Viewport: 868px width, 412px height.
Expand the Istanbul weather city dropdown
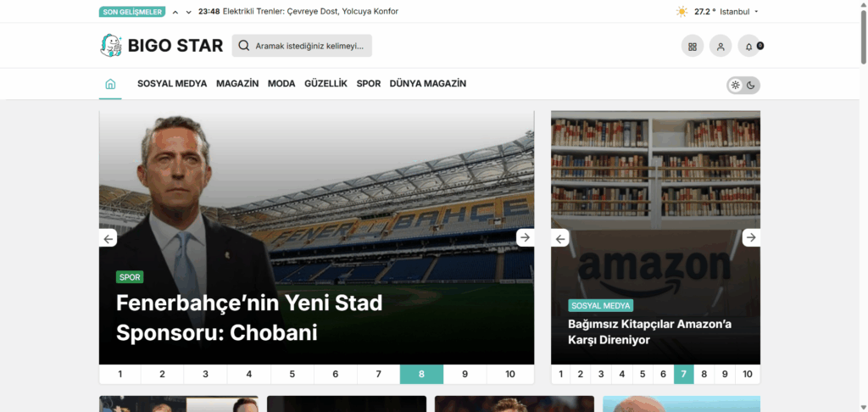click(756, 12)
